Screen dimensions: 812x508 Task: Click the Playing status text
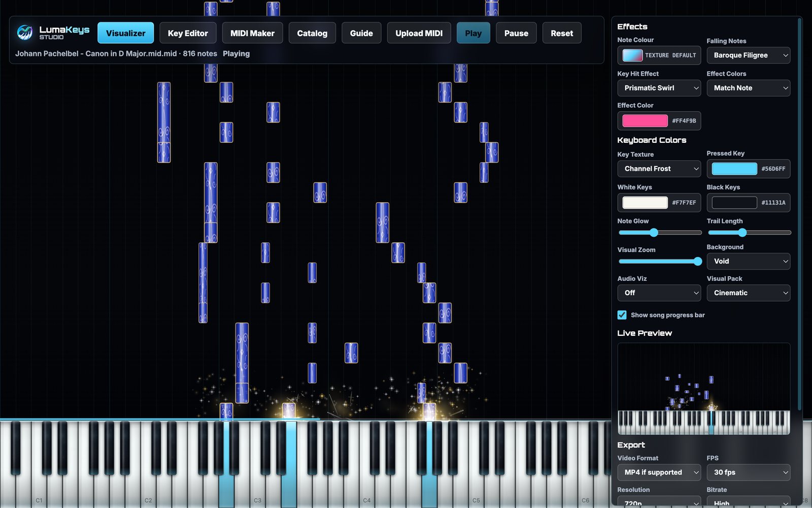coord(236,53)
